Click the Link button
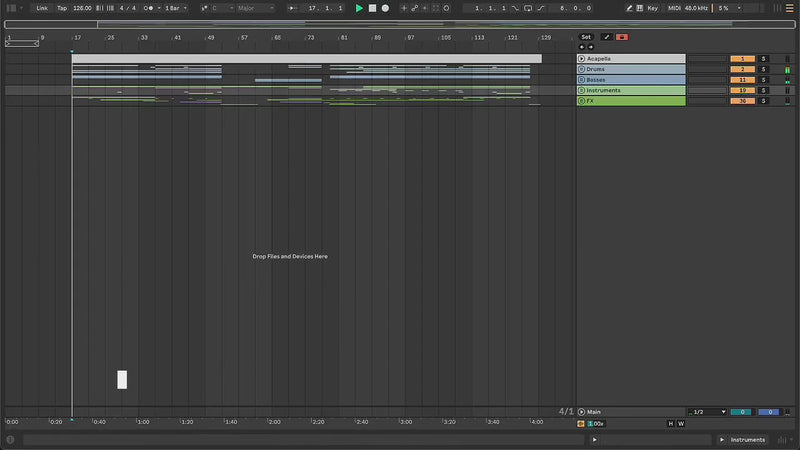The width and height of the screenshot is (800, 450). (42, 8)
